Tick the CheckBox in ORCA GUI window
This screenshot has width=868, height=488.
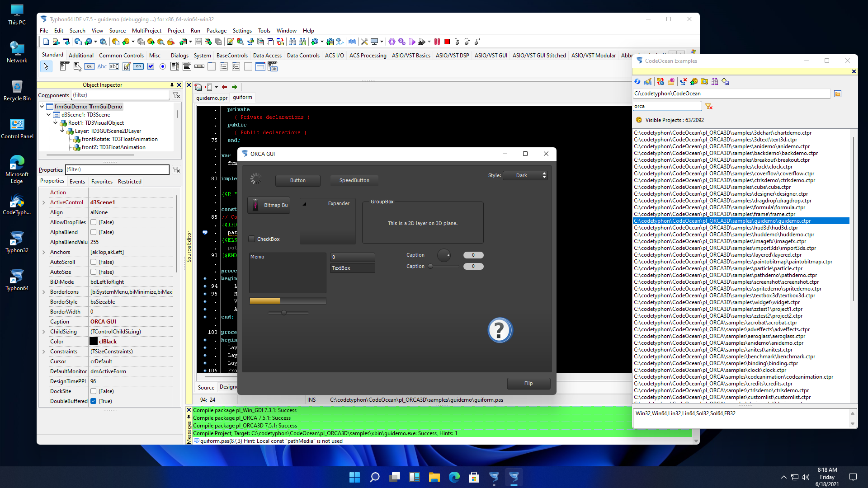point(252,239)
